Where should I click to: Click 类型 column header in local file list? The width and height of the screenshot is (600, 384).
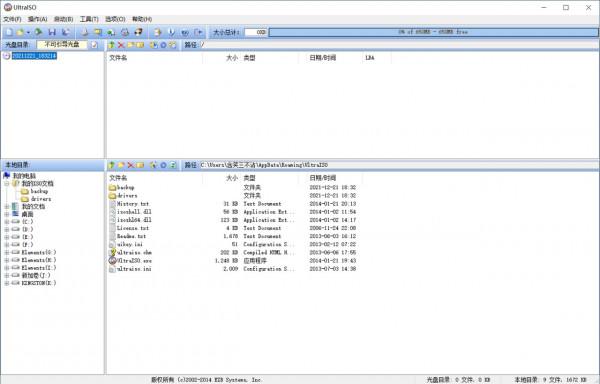[270, 178]
